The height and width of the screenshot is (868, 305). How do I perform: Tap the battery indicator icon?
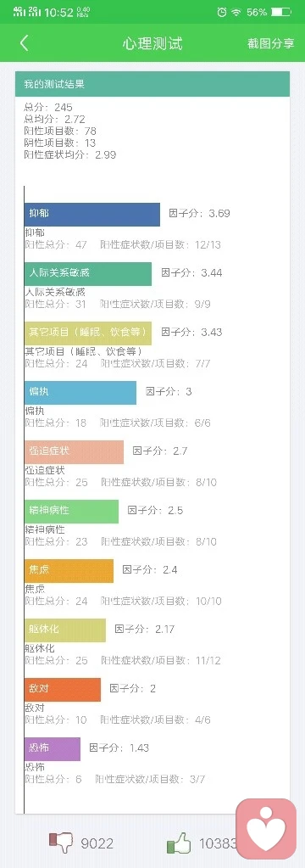(280, 12)
